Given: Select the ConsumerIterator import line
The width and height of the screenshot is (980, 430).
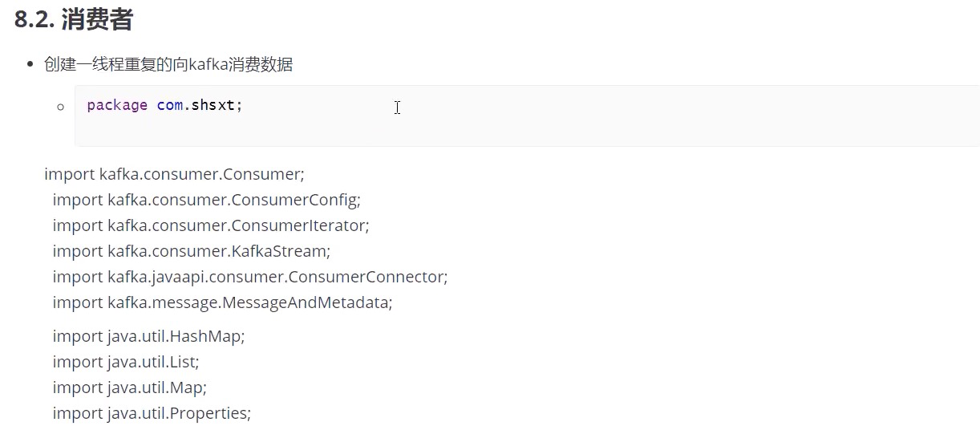Looking at the screenshot, I should tap(211, 225).
